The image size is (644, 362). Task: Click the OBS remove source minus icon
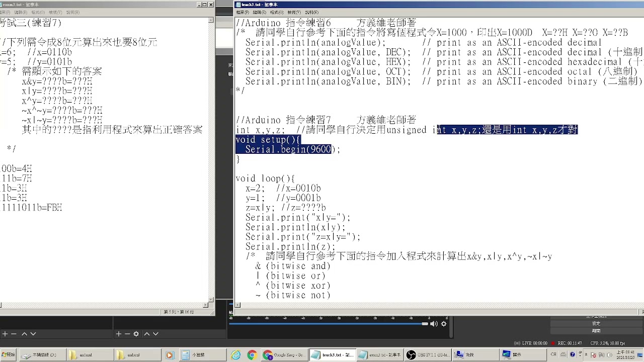pos(128,334)
